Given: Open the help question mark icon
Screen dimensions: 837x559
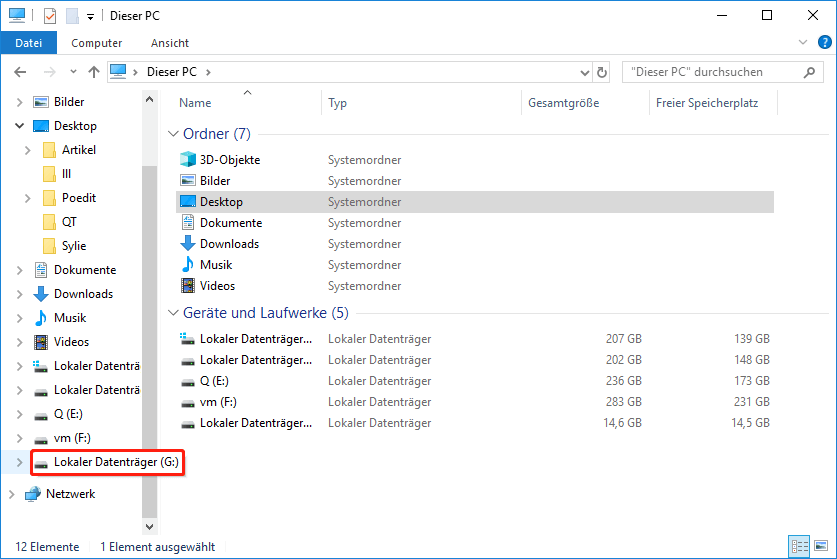Looking at the screenshot, I should pos(825,42).
